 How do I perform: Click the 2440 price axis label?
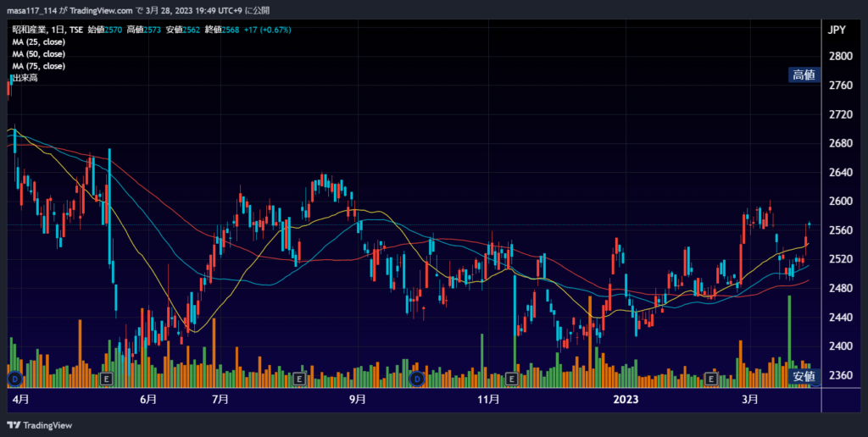tap(840, 318)
